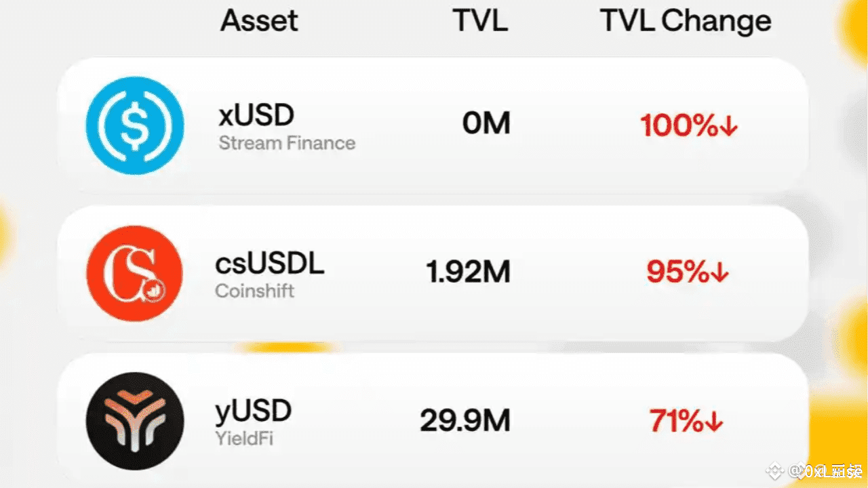Click the YieldFi subtitle

click(243, 439)
